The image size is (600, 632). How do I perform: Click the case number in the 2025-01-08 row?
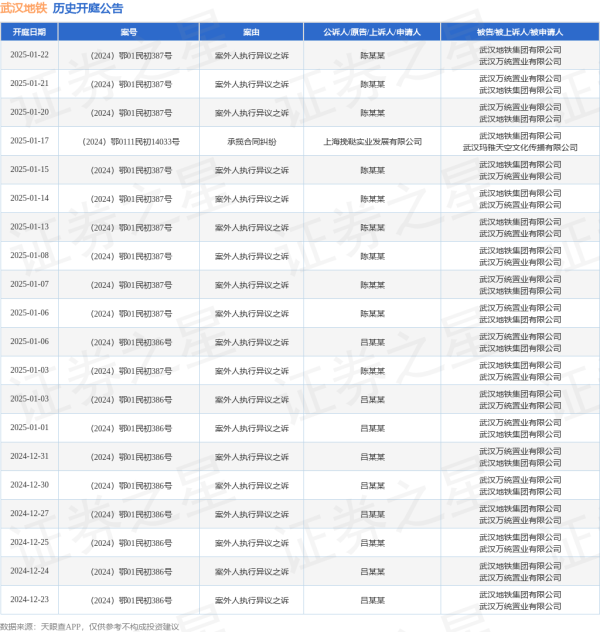pyautogui.click(x=131, y=256)
